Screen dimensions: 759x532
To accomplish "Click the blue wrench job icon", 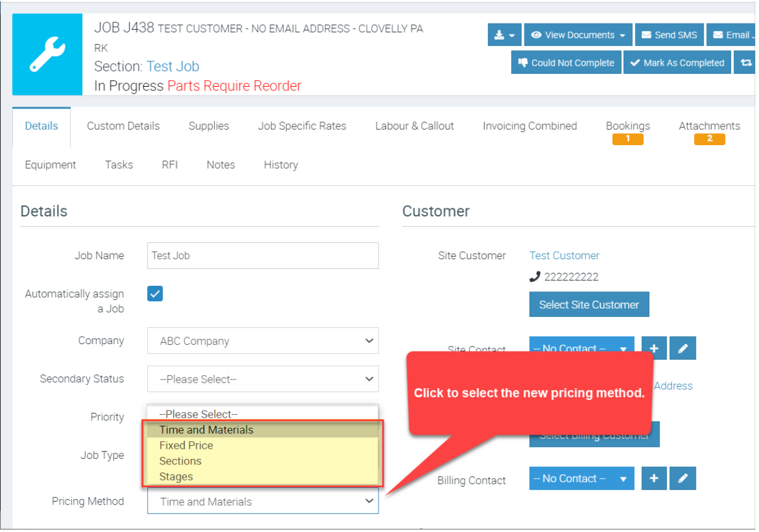I will (47, 55).
